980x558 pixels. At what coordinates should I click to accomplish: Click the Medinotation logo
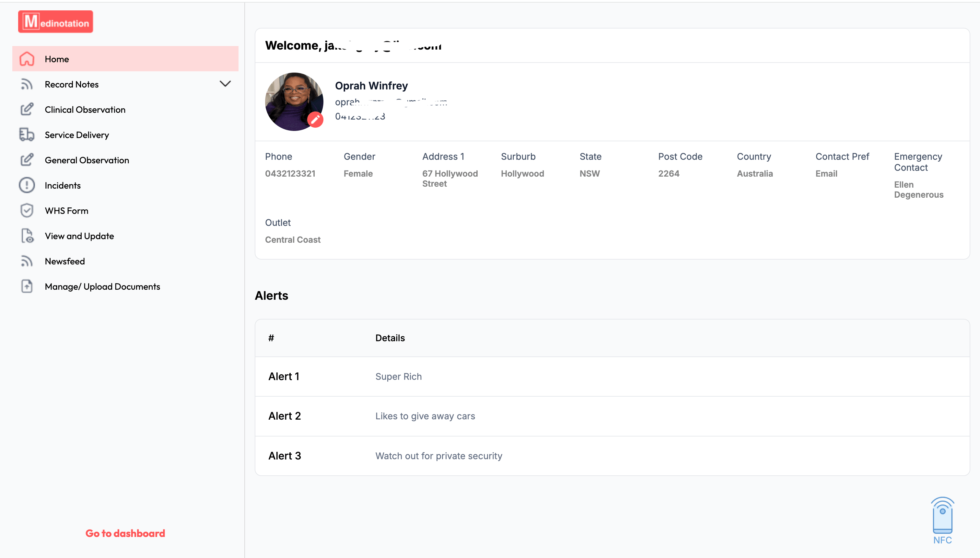click(55, 22)
